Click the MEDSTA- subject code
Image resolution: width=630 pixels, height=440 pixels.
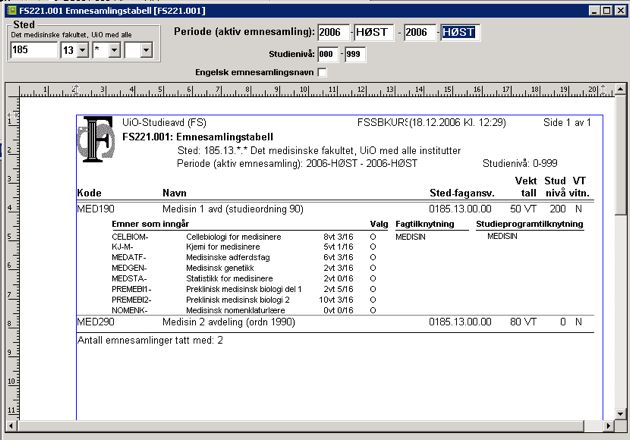pyautogui.click(x=129, y=278)
